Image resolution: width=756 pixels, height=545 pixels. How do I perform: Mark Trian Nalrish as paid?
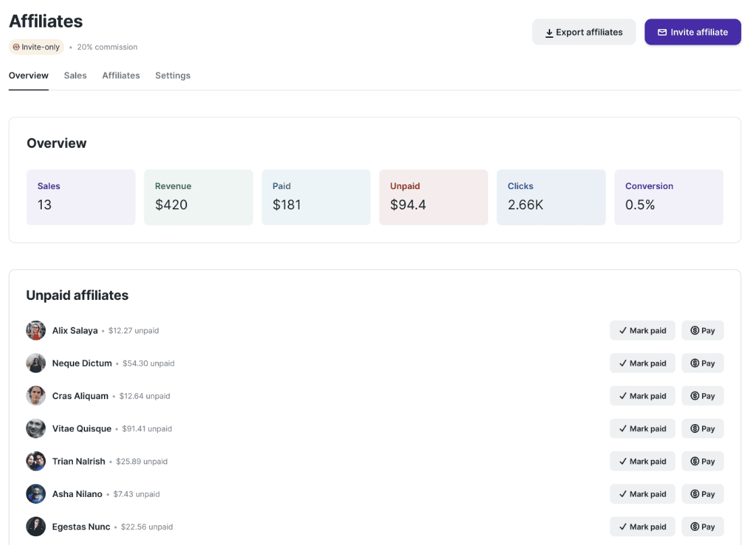tap(642, 462)
